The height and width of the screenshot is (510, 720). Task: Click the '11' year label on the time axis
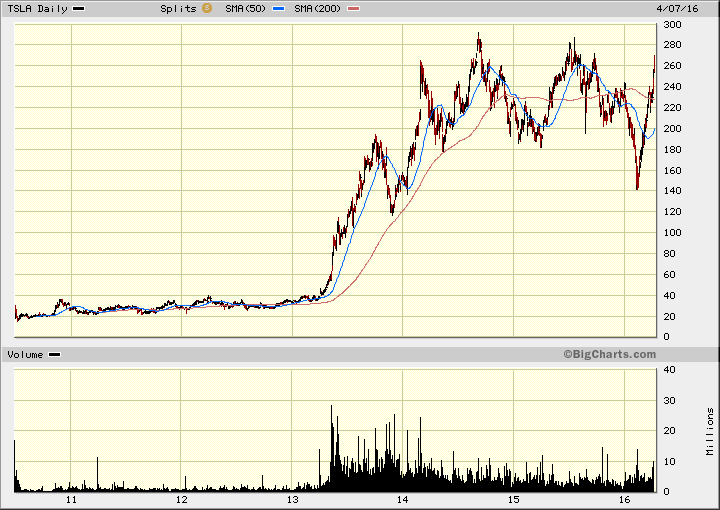pos(71,499)
